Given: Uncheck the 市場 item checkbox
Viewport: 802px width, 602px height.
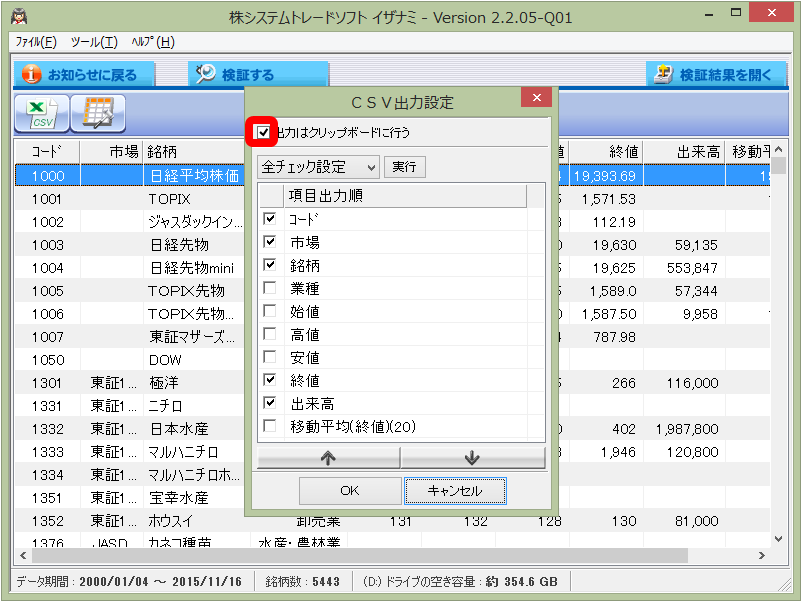Looking at the screenshot, I should point(270,242).
